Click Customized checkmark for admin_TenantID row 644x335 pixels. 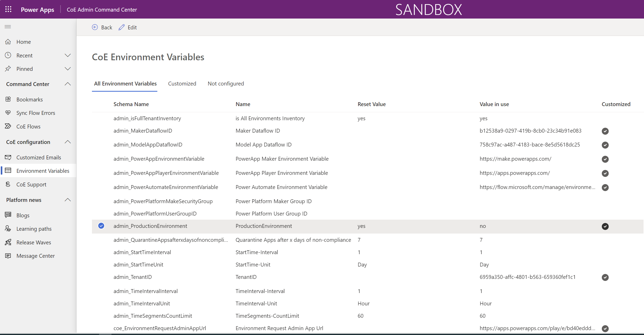[605, 277]
